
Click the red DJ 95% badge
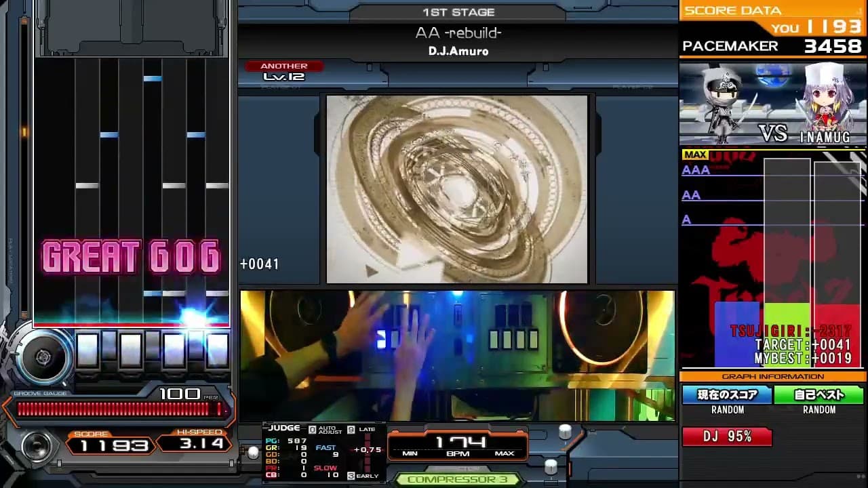coord(727,437)
